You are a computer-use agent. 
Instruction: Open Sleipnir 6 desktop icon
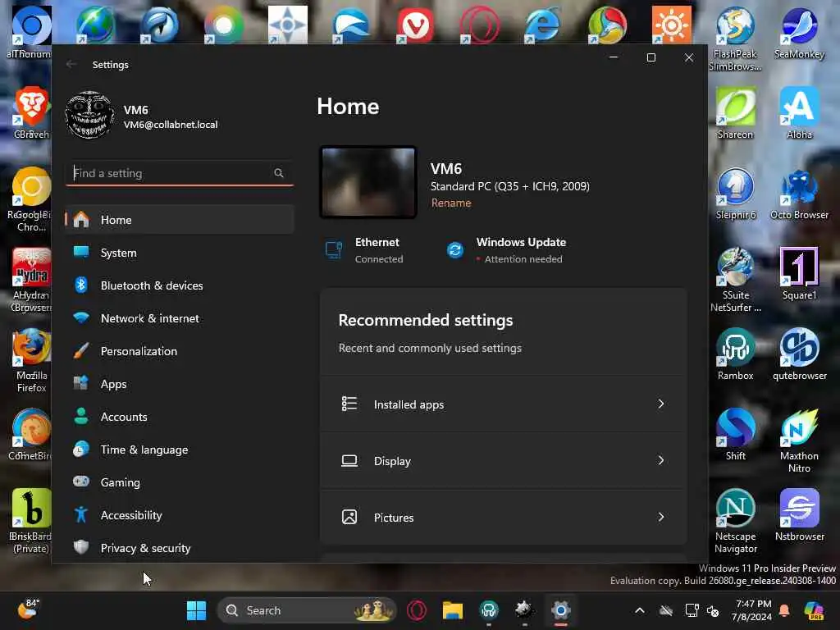point(735,194)
